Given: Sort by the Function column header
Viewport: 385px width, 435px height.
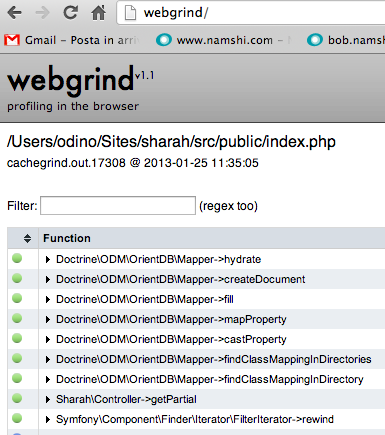Looking at the screenshot, I should (67, 238).
